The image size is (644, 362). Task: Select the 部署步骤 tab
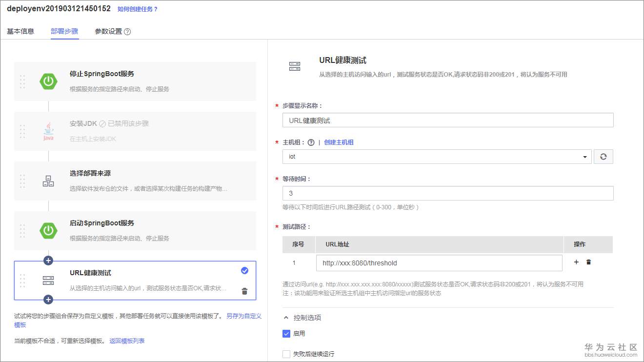[64, 31]
